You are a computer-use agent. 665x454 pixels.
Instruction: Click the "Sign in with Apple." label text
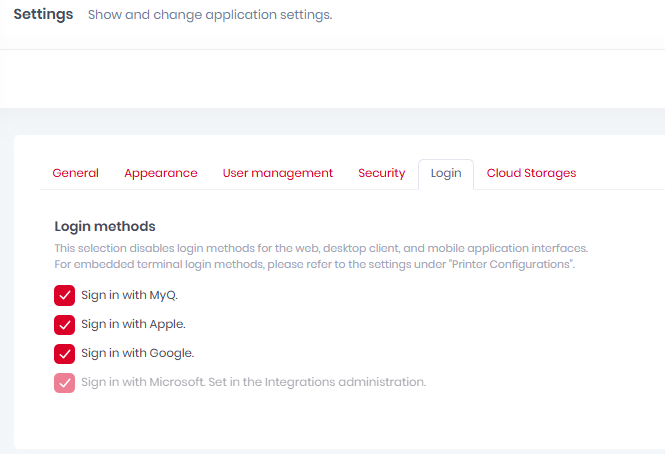click(x=133, y=324)
